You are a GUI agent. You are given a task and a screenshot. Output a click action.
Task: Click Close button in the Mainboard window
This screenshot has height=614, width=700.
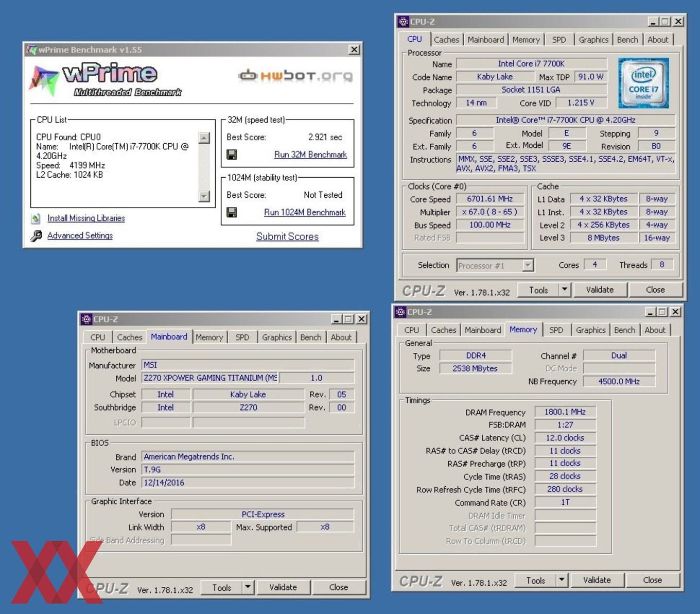pos(339,587)
